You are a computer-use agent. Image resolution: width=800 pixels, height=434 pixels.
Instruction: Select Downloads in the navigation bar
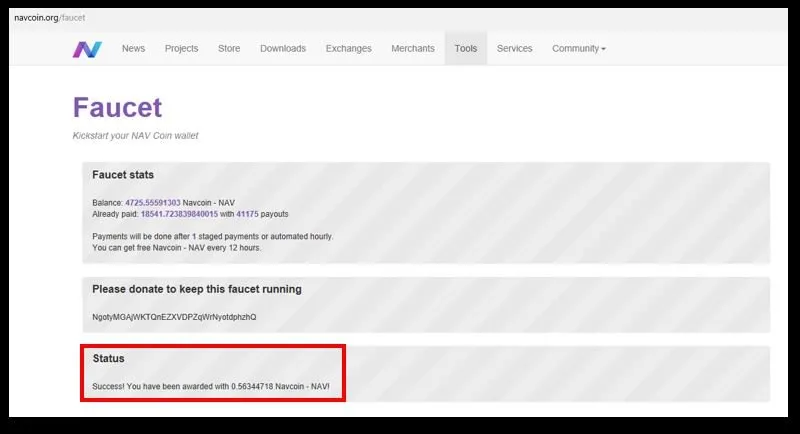(283, 48)
